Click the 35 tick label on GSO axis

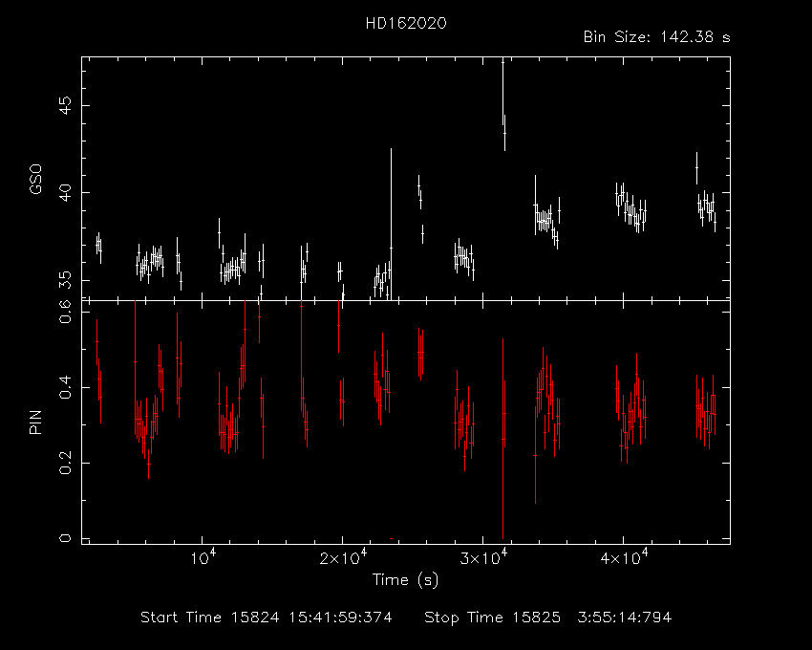[x=65, y=280]
